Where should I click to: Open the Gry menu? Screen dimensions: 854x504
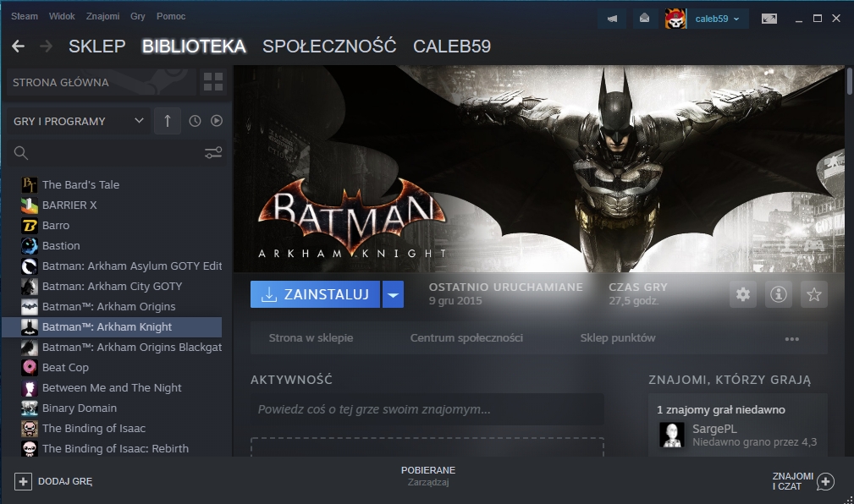click(x=137, y=16)
